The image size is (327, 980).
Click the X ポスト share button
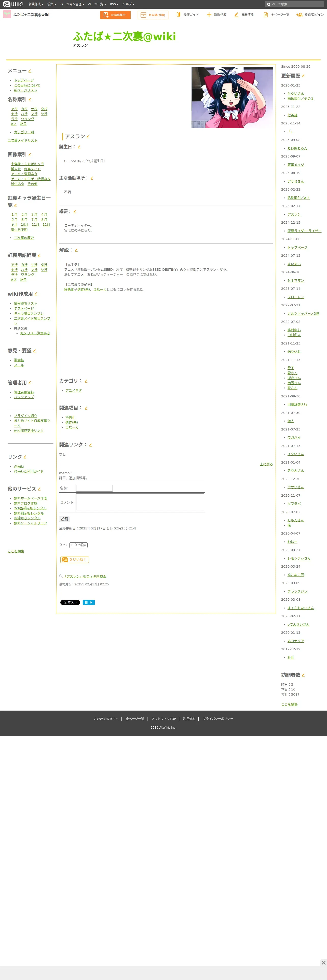pos(70,603)
